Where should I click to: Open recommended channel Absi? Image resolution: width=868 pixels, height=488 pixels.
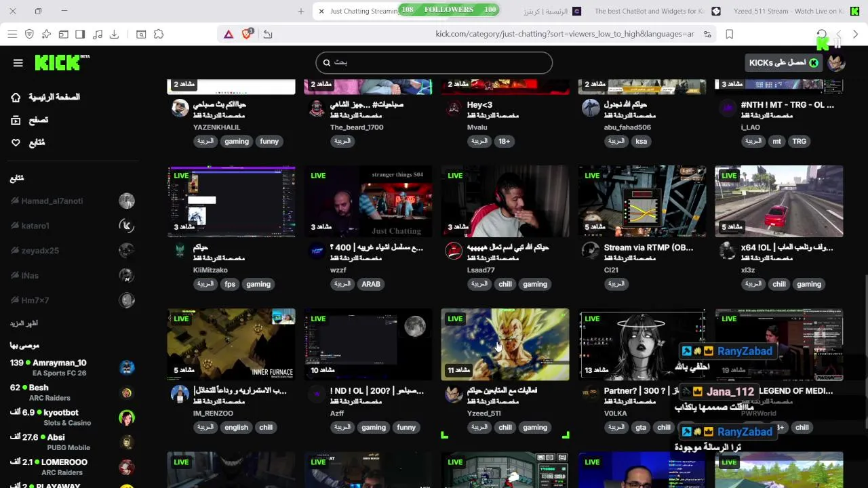(72, 442)
